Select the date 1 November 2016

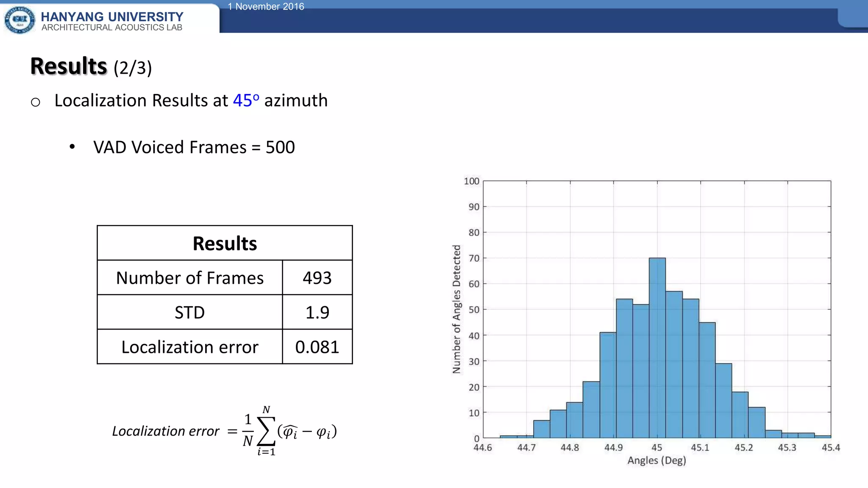click(266, 6)
